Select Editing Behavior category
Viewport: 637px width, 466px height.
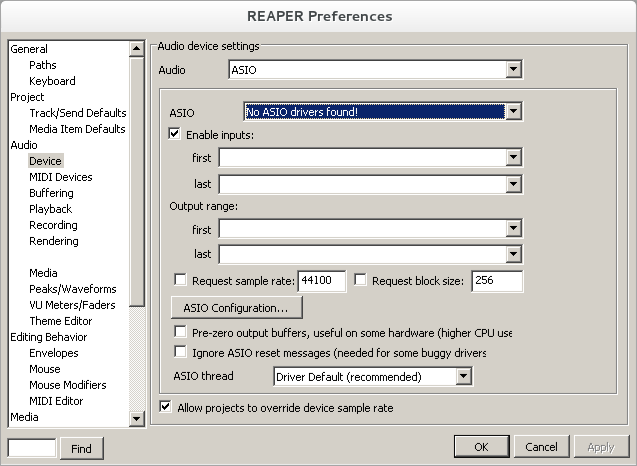[x=49, y=337]
